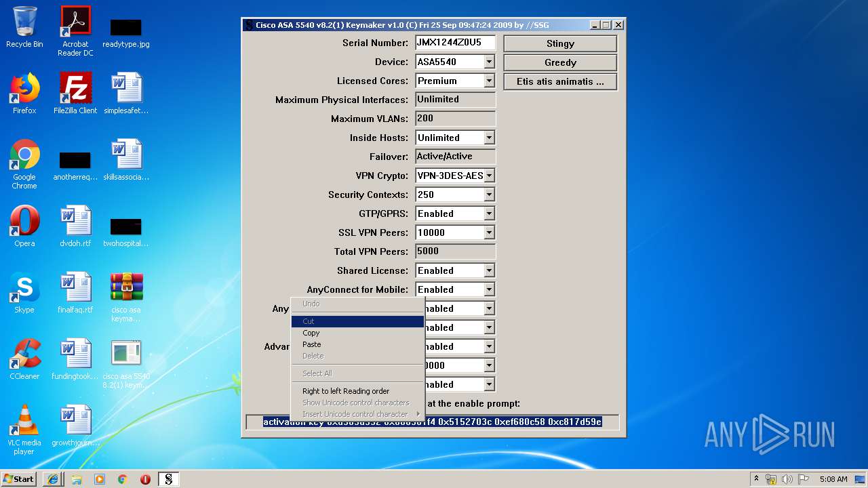The width and height of the screenshot is (868, 488).
Task: Click the Etis atis animatis button
Action: 560,81
